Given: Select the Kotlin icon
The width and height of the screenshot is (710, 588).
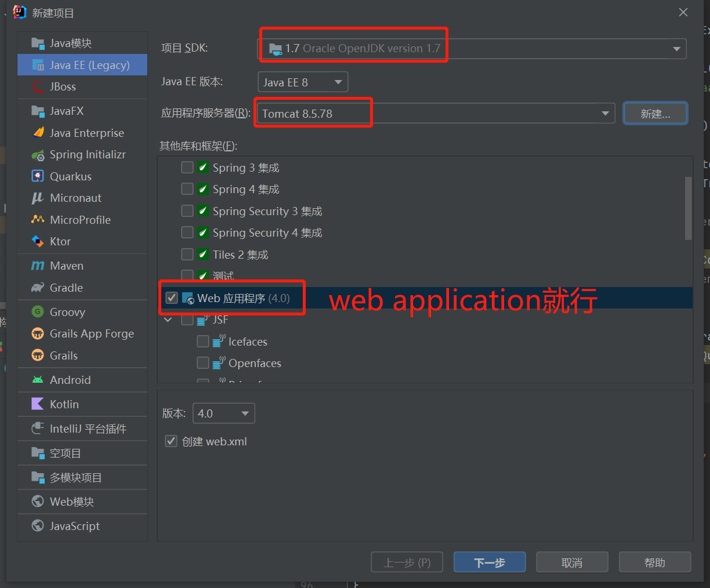Looking at the screenshot, I should tap(38, 404).
